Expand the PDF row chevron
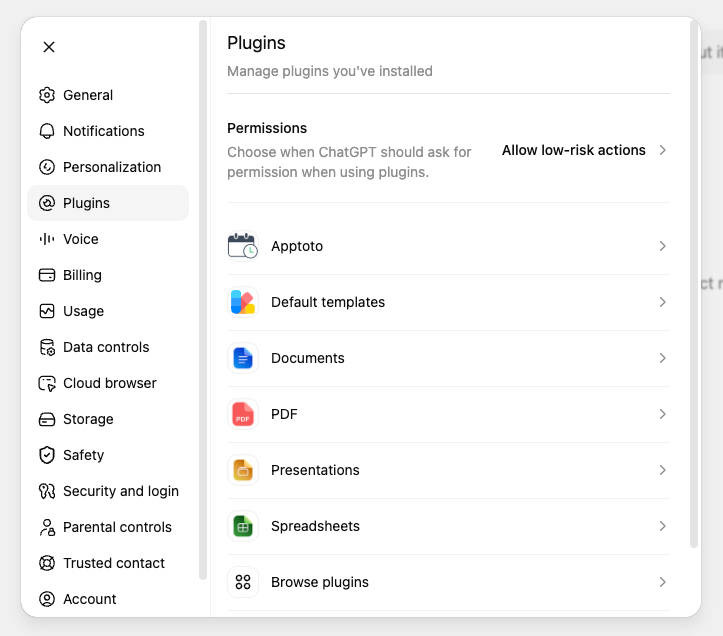 click(663, 414)
